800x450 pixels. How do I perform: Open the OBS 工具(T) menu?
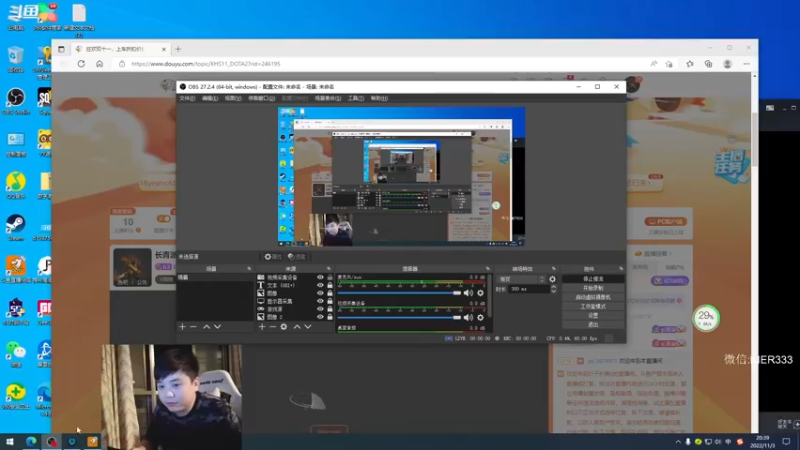coord(356,98)
